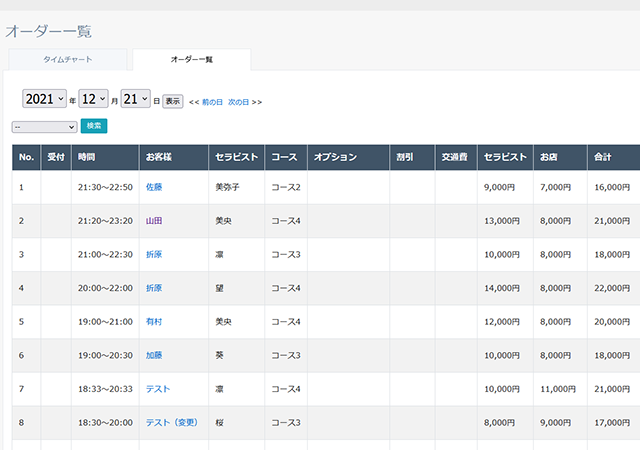Select time cell 21:00～22:30
The width and height of the screenshot is (640, 450).
(x=105, y=254)
